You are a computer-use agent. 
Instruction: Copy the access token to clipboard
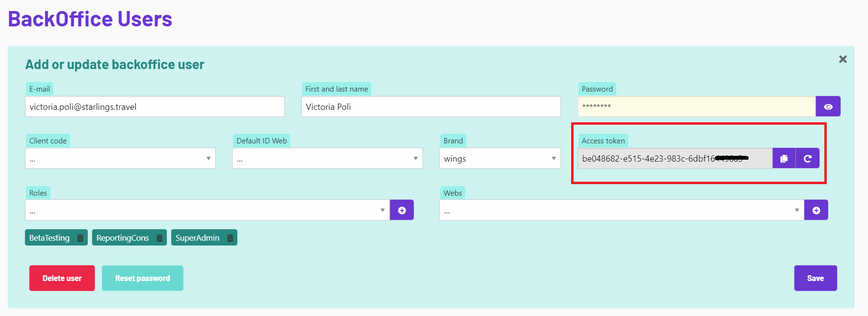(784, 158)
